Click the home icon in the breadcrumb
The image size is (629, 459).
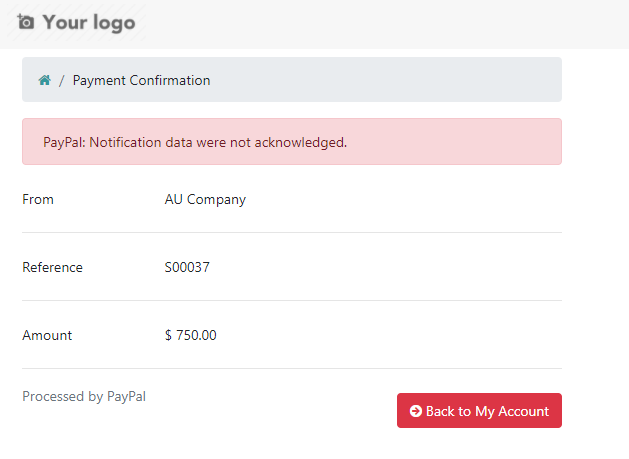(44, 80)
